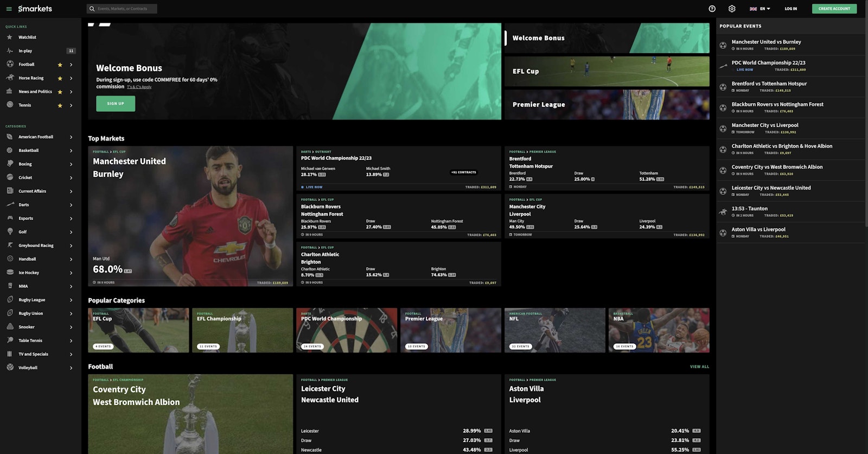Expand the American Football category chevron
The image size is (868, 454).
click(x=71, y=137)
